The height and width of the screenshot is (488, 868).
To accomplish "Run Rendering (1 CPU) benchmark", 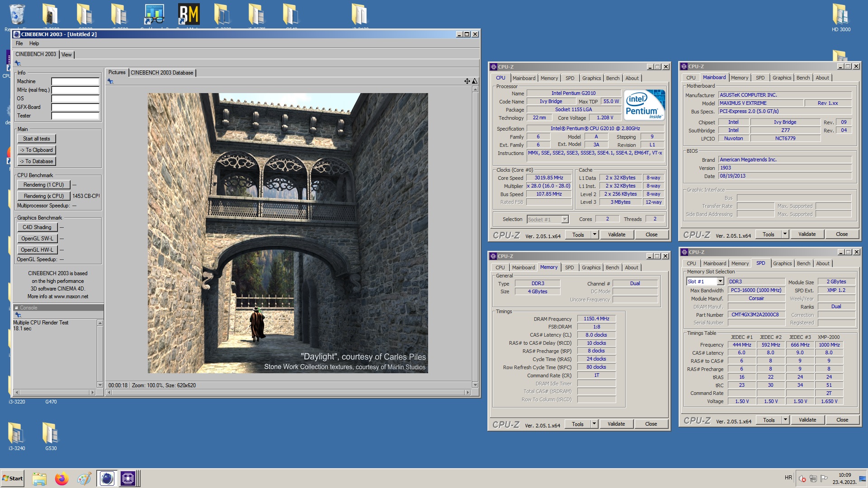I will 44,185.
